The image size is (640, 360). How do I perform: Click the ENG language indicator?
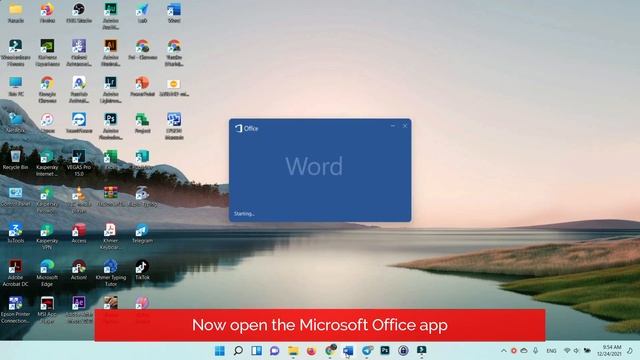551,351
